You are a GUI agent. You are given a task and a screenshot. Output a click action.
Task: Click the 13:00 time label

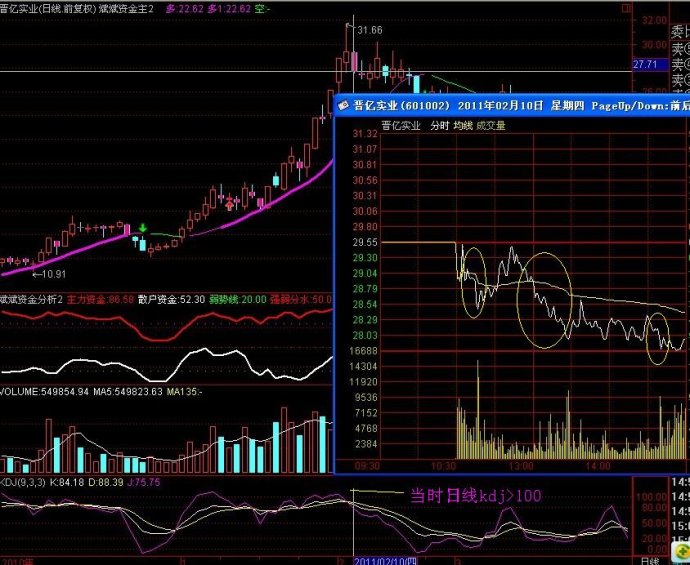521,466
